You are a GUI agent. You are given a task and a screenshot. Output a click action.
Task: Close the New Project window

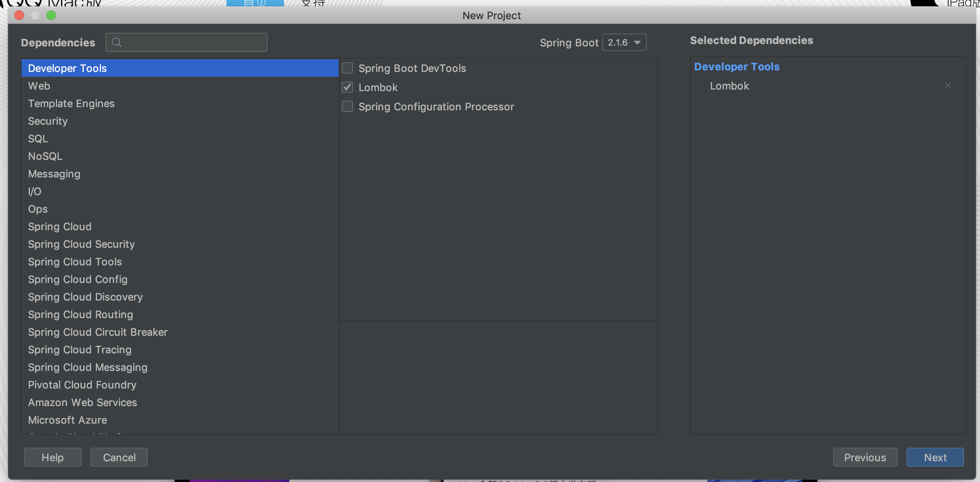click(19, 15)
